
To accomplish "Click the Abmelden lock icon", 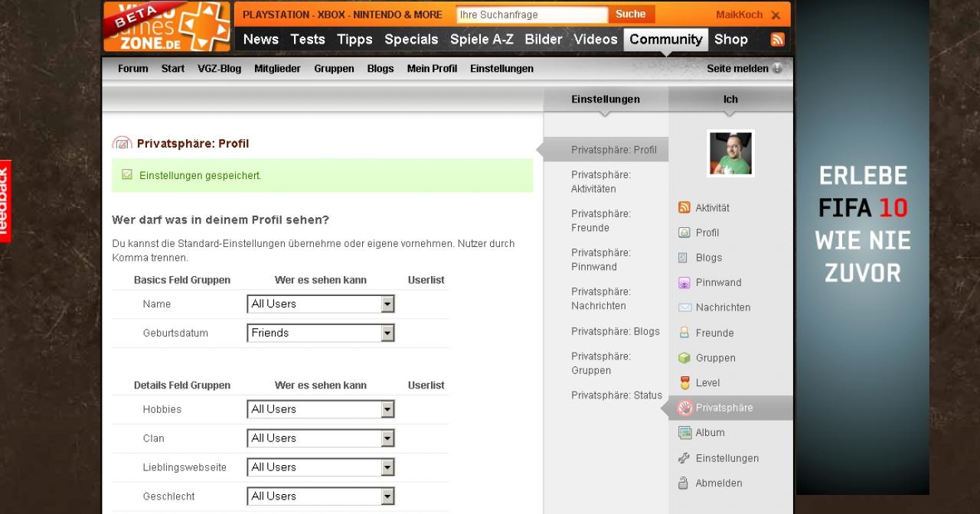I will point(684,483).
